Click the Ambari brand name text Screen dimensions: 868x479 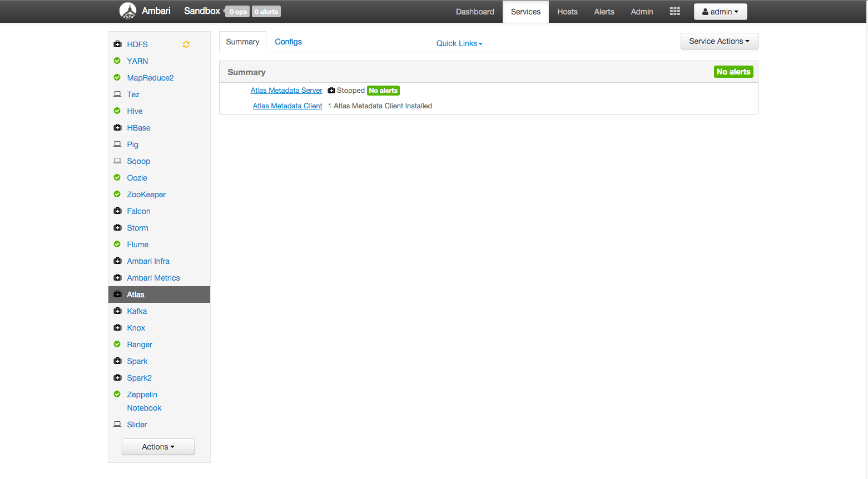click(x=156, y=11)
